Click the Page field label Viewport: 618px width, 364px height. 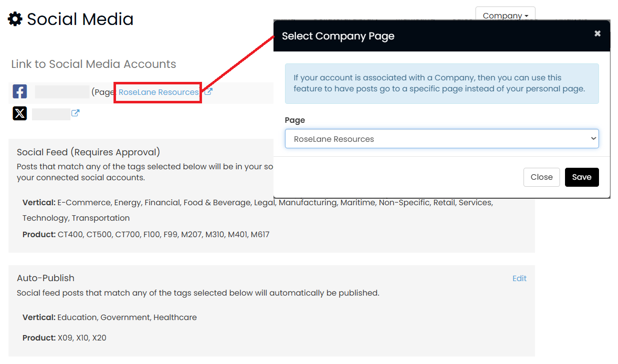[x=295, y=120]
